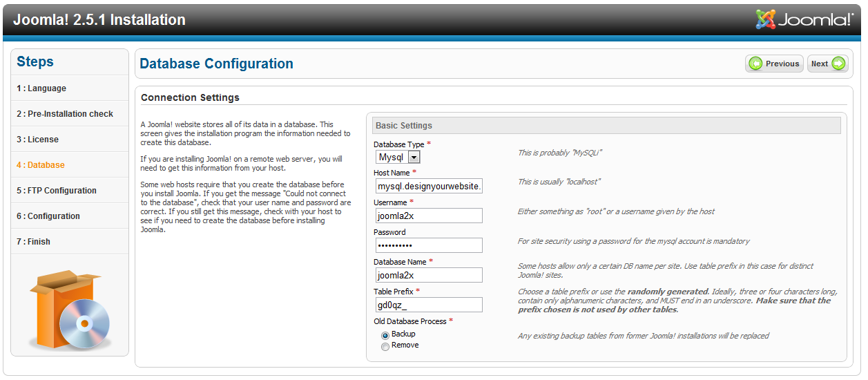The height and width of the screenshot is (380, 868).
Task: Click the Host Name input field
Action: pyautogui.click(x=429, y=187)
